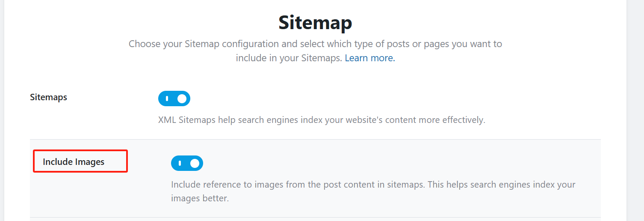Open the Learn more link
The image size is (644, 221).
click(x=370, y=58)
